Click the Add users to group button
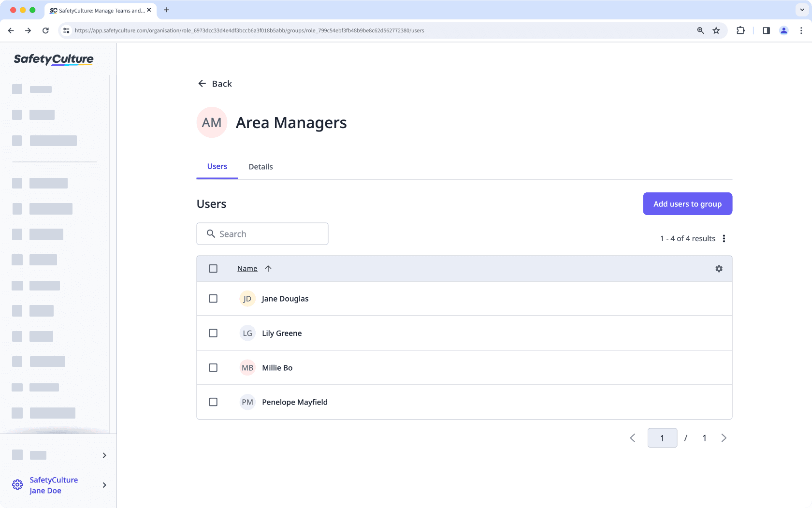 pos(687,203)
